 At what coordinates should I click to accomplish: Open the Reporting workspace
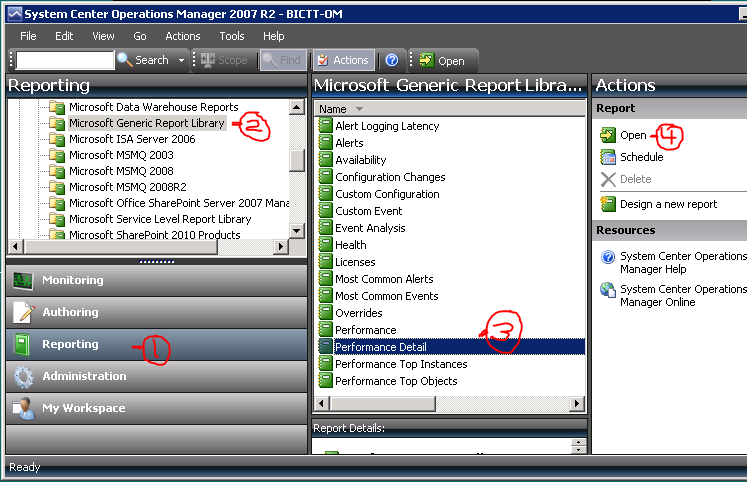(156, 344)
